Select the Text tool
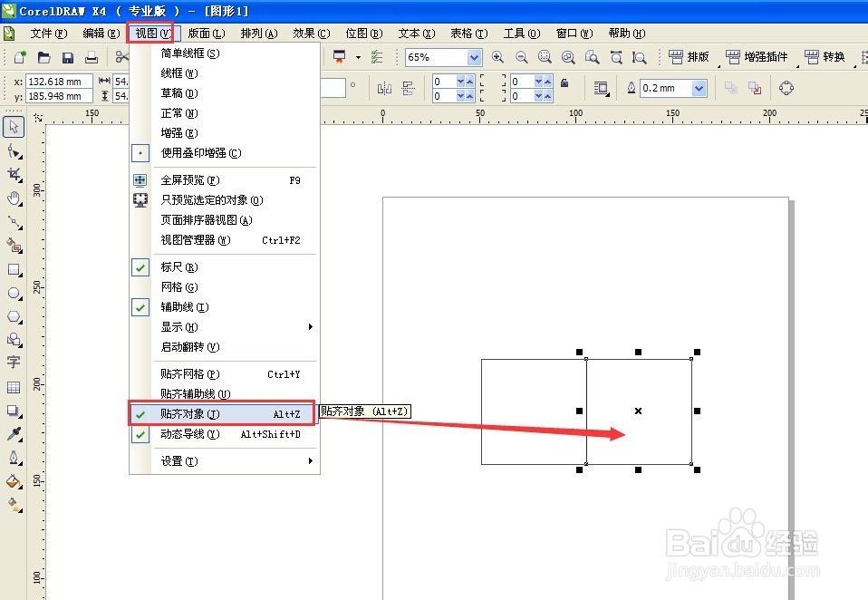Screen dimensions: 868x600 point(14,363)
